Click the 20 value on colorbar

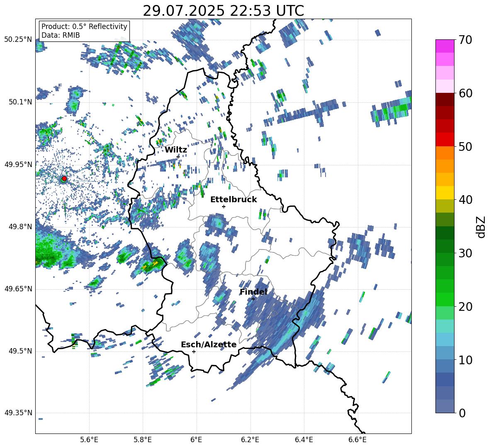click(x=465, y=307)
